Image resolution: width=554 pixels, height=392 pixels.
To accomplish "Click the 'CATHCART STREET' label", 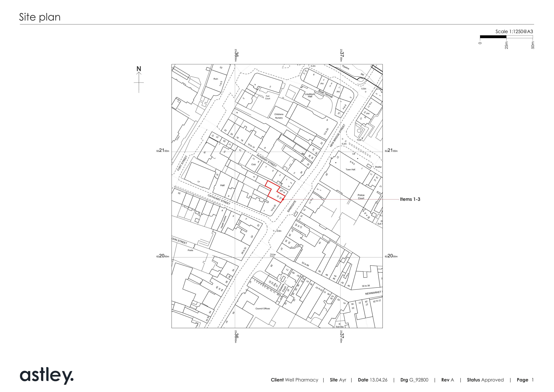I will click(219, 199).
